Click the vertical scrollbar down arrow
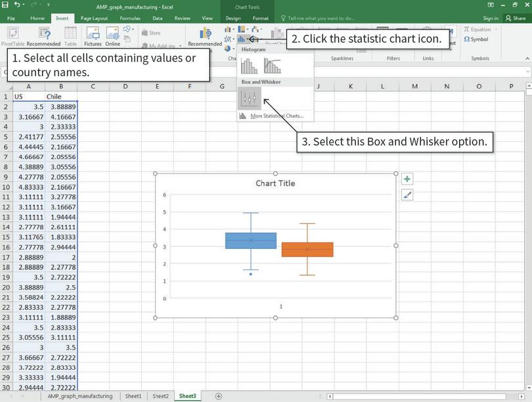Screen dimensions: 532x402 (x=529, y=388)
